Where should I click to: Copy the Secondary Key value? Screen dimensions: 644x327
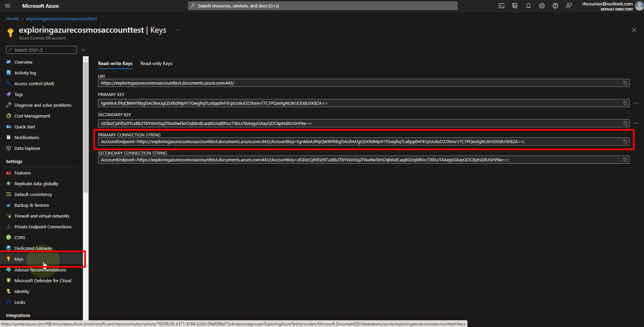tap(625, 123)
